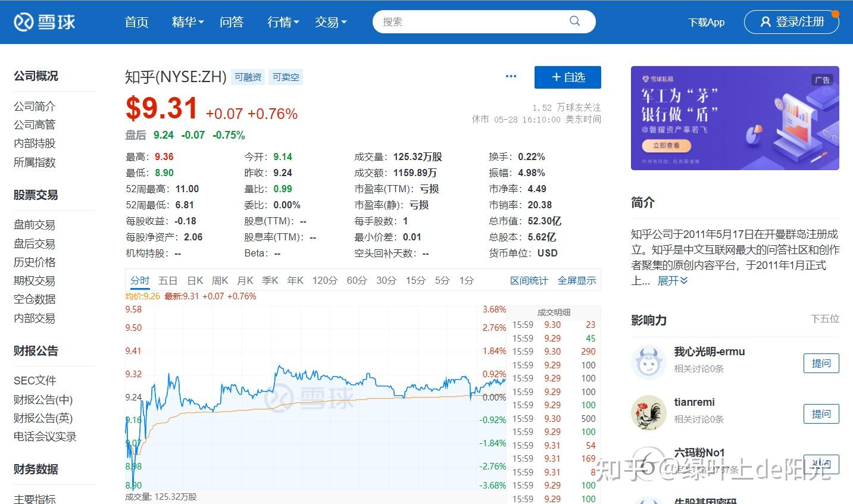The width and height of the screenshot is (853, 504).
Task: Click 区间统计 link
Action: (x=529, y=280)
